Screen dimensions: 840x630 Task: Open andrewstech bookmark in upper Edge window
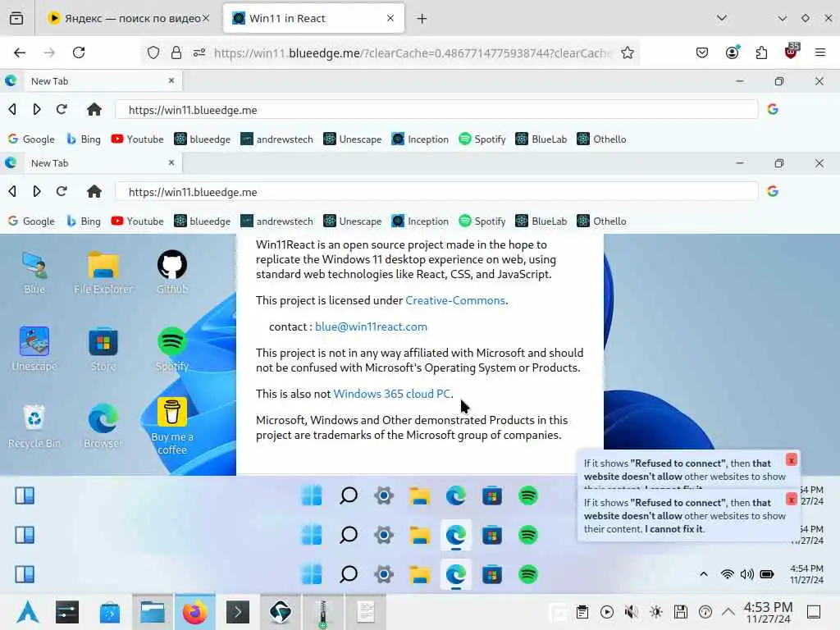[x=276, y=139]
